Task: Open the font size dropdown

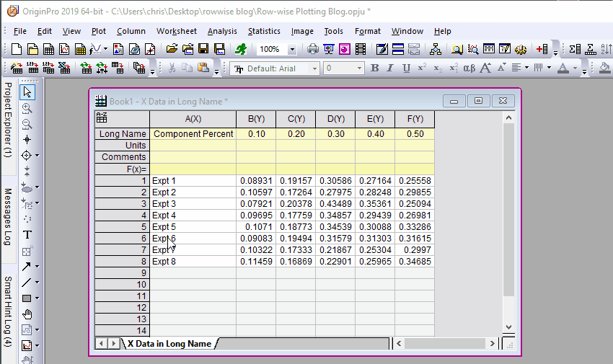Action: 359,68
